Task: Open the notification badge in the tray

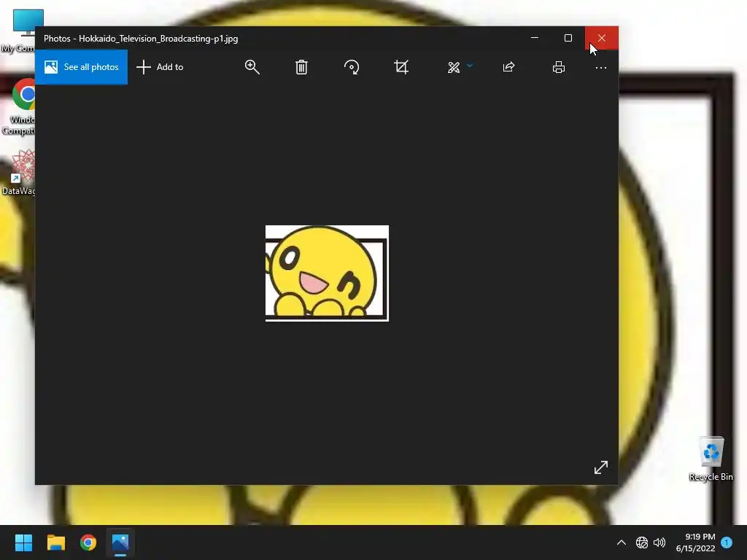Action: [x=727, y=542]
